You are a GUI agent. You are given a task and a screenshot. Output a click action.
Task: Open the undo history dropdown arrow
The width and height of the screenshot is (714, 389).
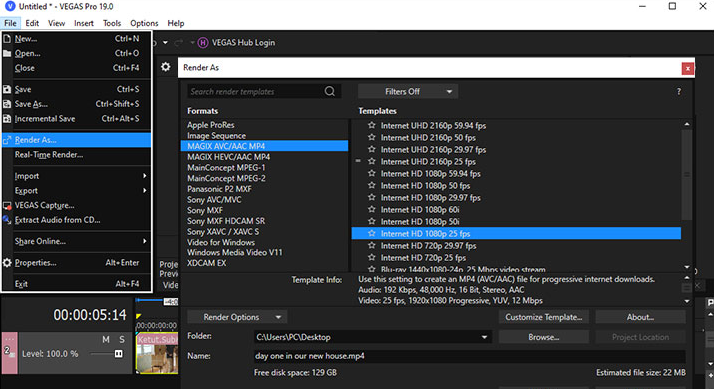[x=165, y=43]
